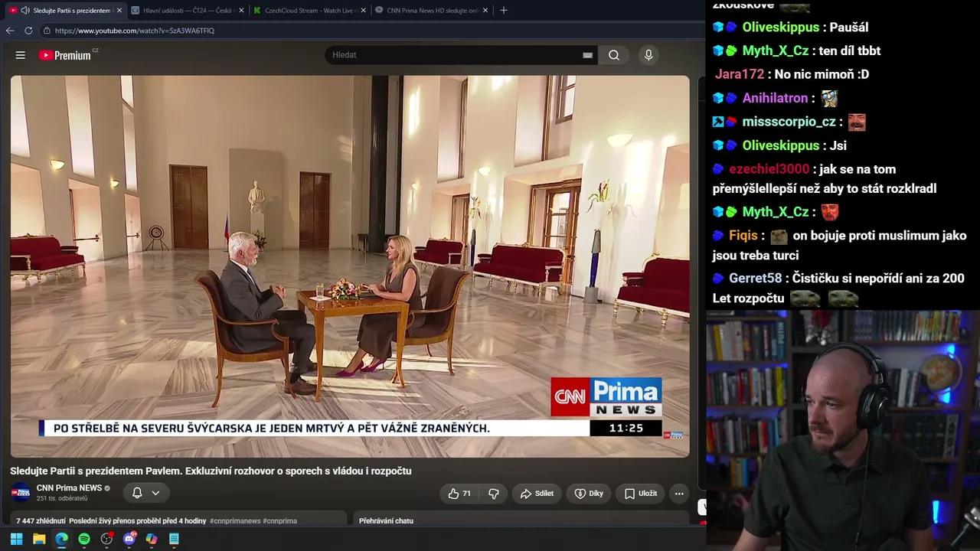Click the #cnnprima hashtag link
Image resolution: width=980 pixels, height=551 pixels.
[280, 521]
